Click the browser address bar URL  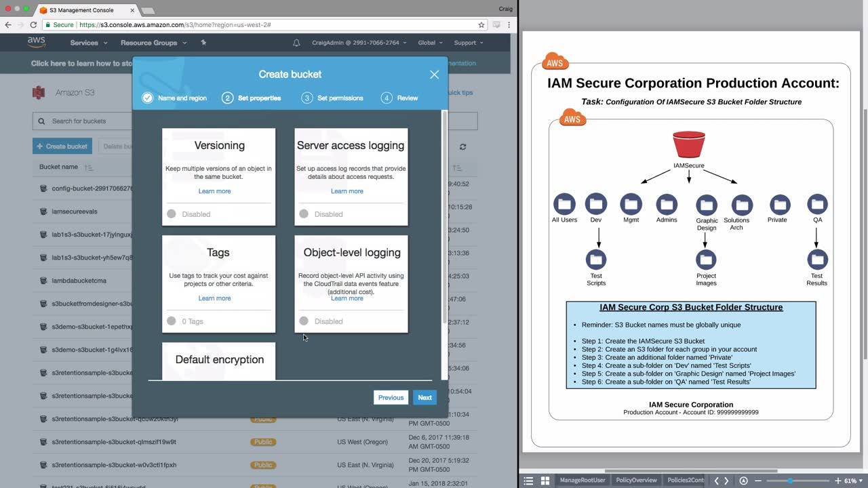point(175,24)
